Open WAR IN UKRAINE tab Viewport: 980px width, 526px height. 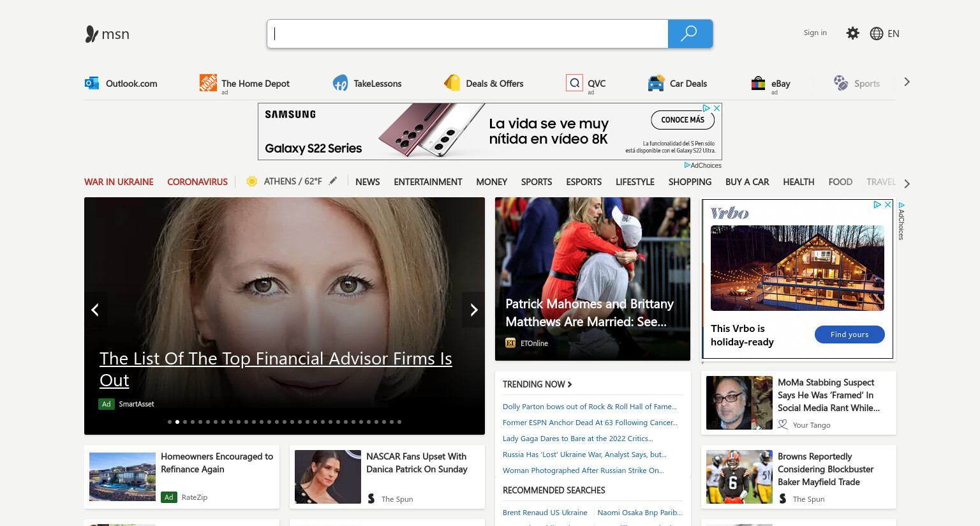click(119, 182)
